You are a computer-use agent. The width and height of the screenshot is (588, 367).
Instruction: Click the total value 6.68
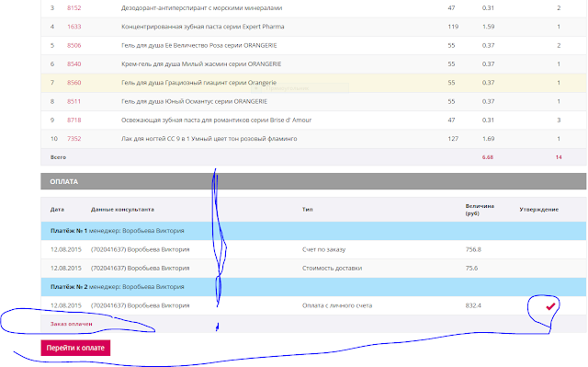[x=488, y=157]
